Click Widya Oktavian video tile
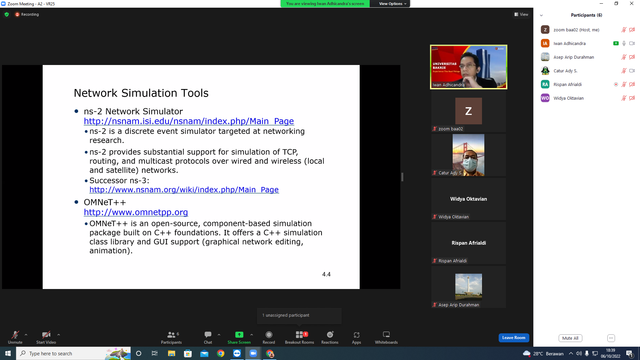The image size is (640, 360). click(469, 199)
